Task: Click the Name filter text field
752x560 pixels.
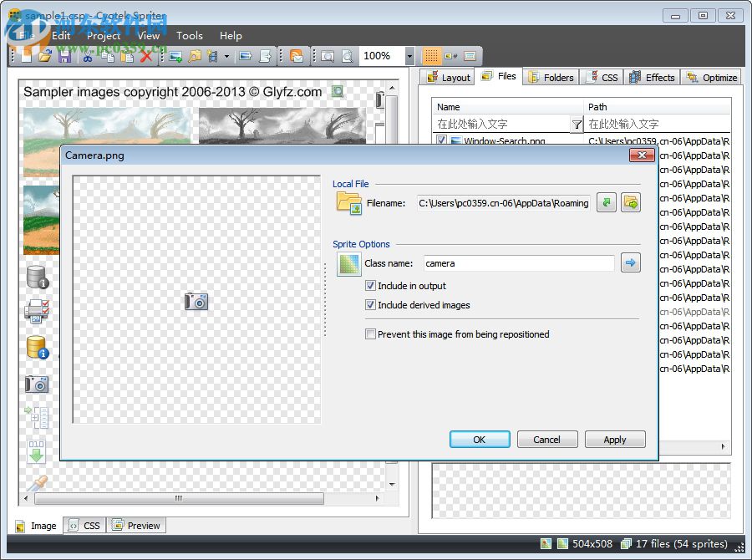Action: pyautogui.click(x=501, y=124)
